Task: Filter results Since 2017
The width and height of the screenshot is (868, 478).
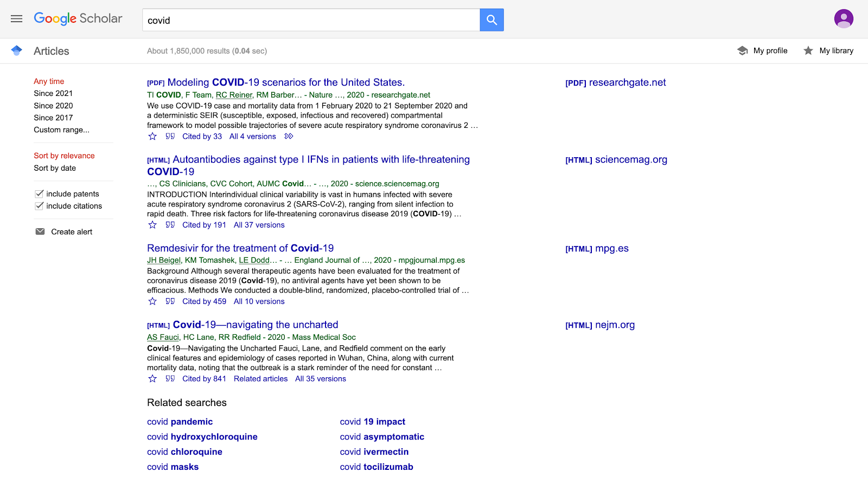Action: click(53, 118)
